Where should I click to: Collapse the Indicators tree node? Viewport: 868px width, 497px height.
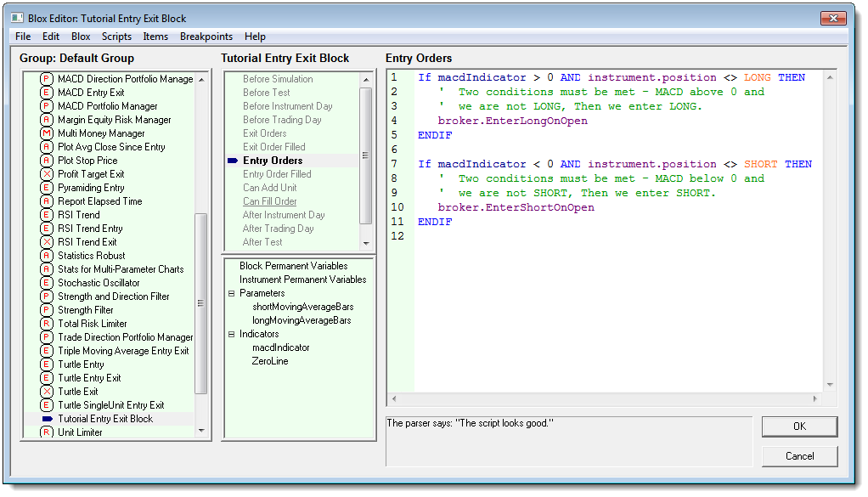click(x=232, y=334)
